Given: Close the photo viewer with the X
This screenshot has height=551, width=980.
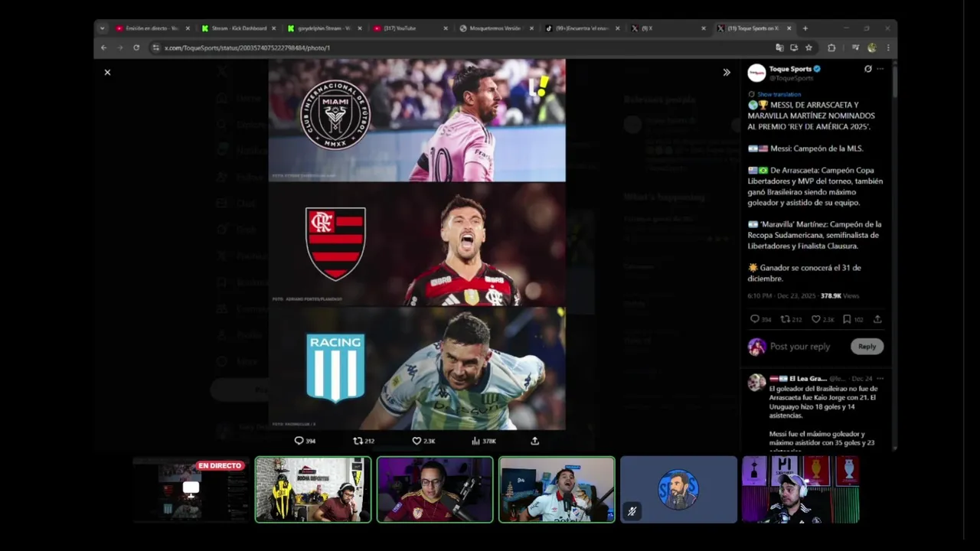Looking at the screenshot, I should pyautogui.click(x=107, y=72).
